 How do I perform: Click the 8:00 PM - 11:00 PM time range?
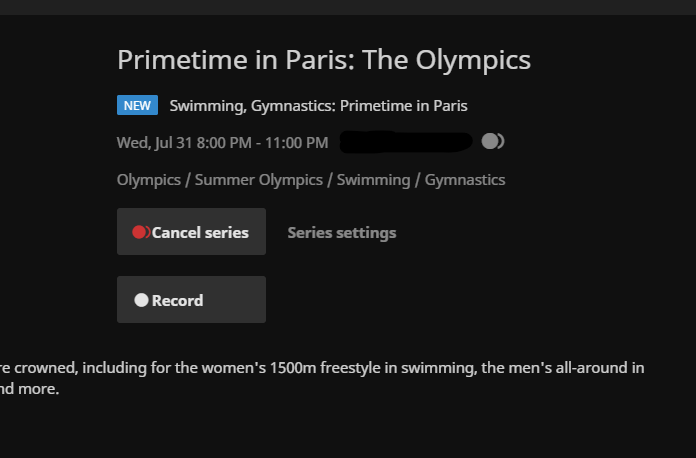[x=262, y=142]
